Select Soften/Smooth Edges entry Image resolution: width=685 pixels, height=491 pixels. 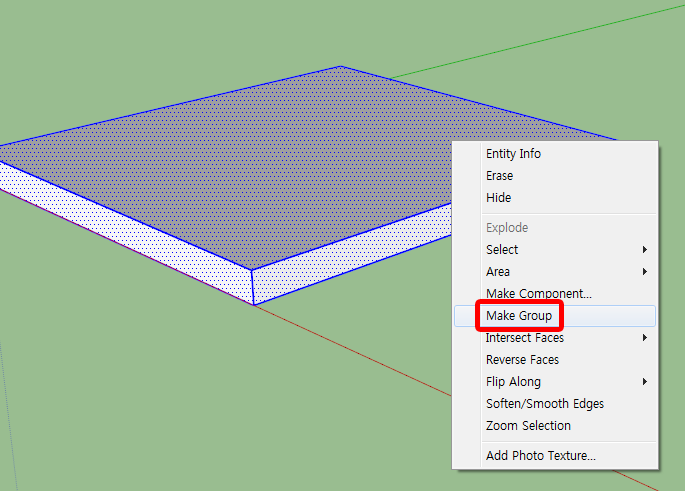(x=555, y=404)
